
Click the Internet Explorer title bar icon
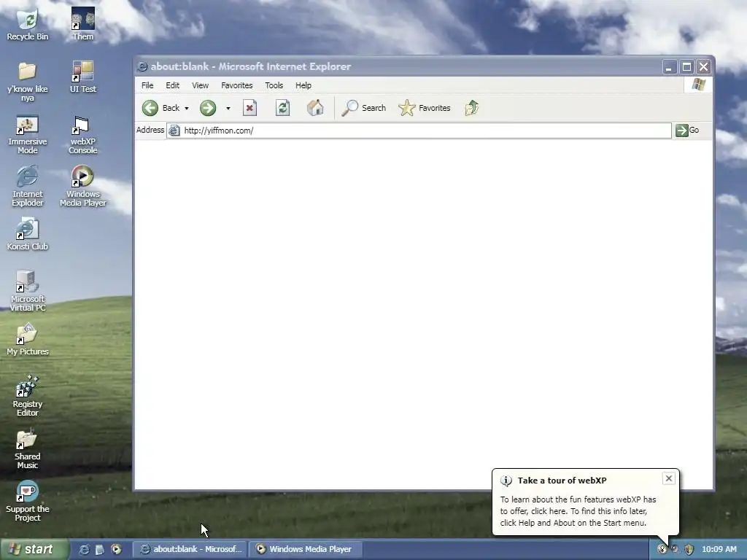tap(142, 66)
